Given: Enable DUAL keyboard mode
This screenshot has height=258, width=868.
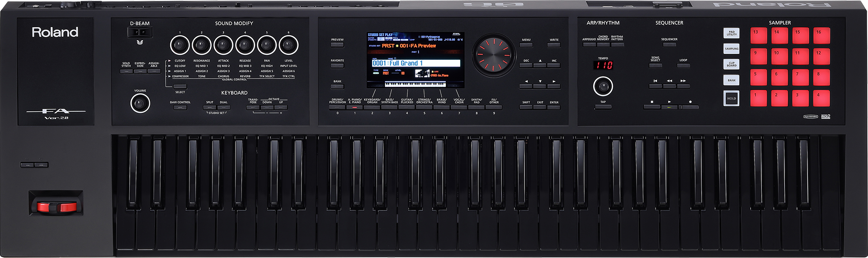Looking at the screenshot, I should [x=224, y=108].
